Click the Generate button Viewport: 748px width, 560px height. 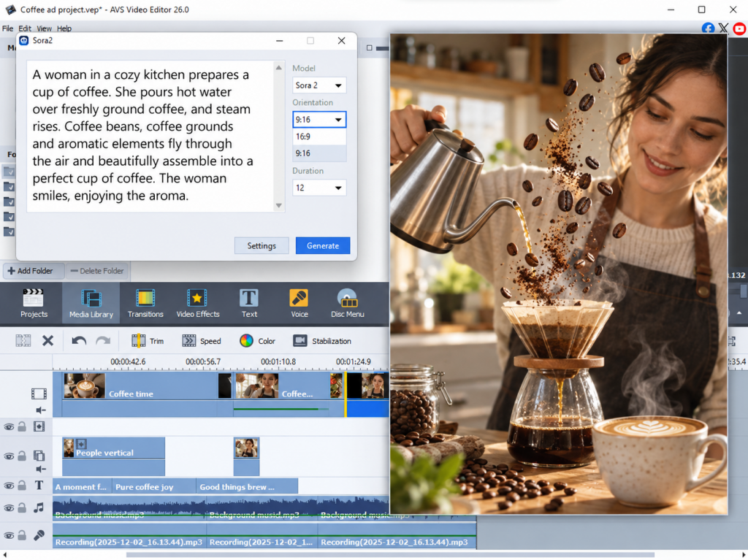point(323,245)
